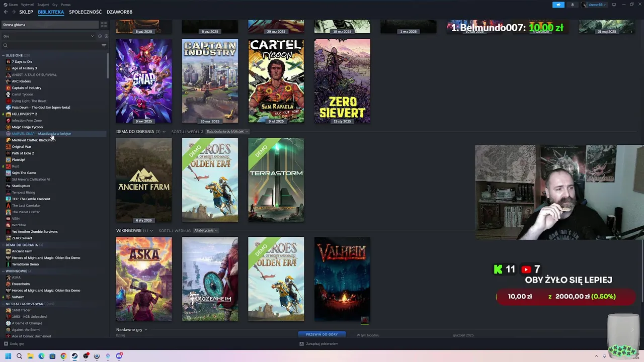The width and height of the screenshot is (644, 362).
Task: Select TerraStorm Demo in sidebar
Action: pyautogui.click(x=25, y=264)
